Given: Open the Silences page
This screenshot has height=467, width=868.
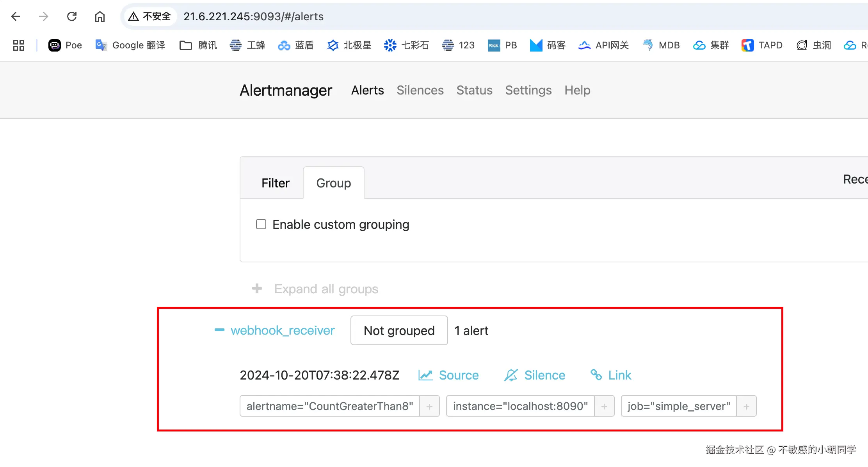Looking at the screenshot, I should coord(420,90).
